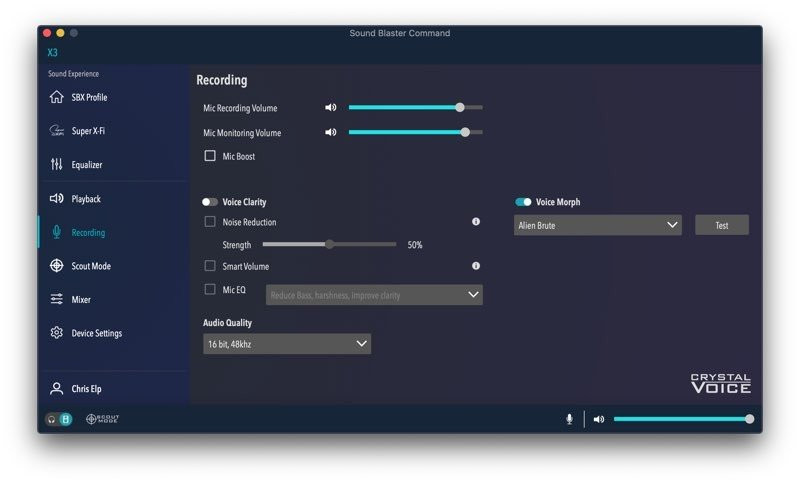Click the Noise Reduction Strength slider
Image resolution: width=800 pixels, height=483 pixels.
329,244
